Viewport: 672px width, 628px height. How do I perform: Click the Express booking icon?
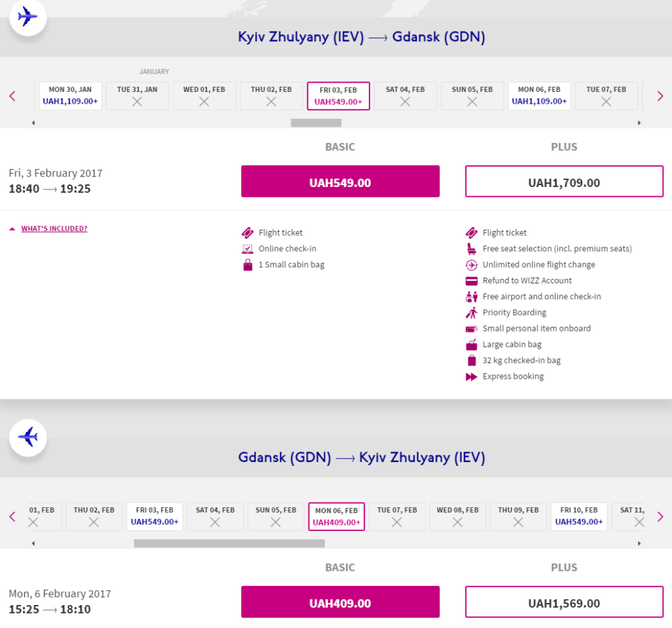coord(471,377)
